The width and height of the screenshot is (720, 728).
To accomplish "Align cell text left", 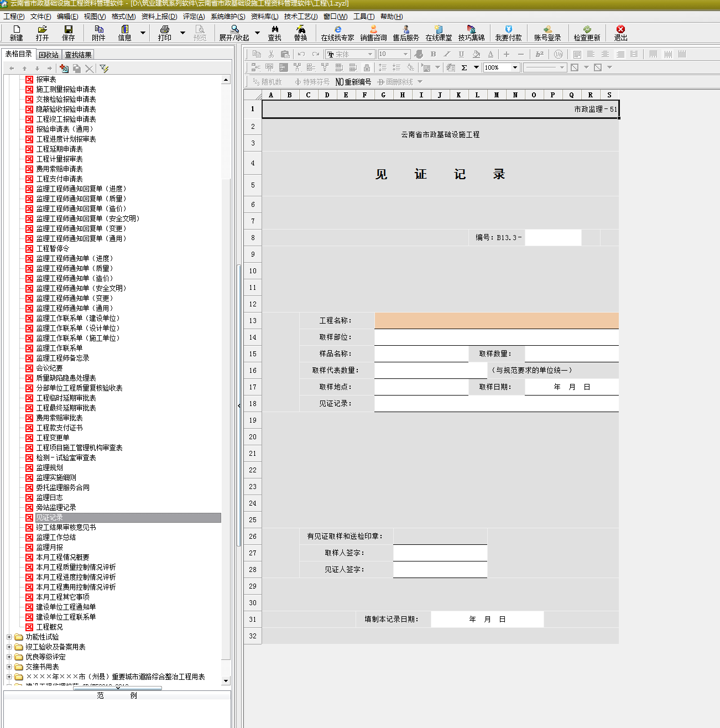I will pos(591,54).
